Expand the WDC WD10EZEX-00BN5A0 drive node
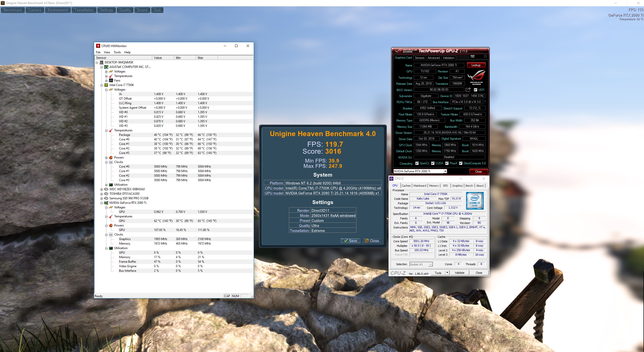The width and height of the screenshot is (644, 352). pyautogui.click(x=101, y=189)
